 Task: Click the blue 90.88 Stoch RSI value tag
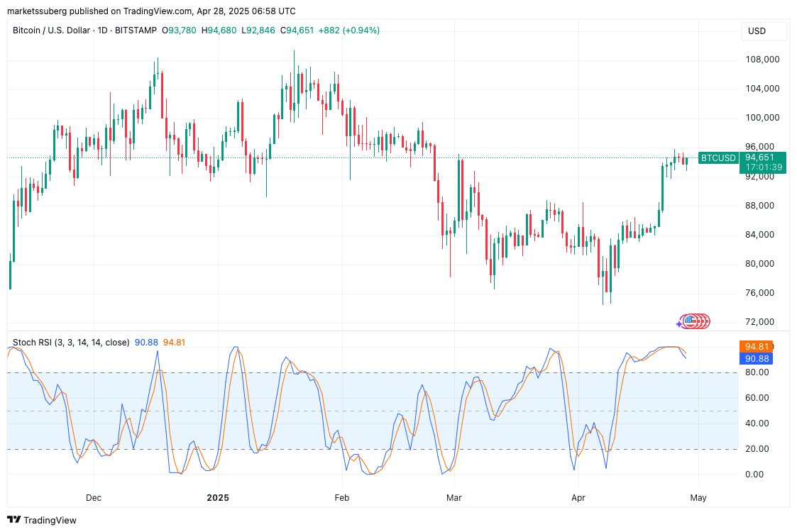[757, 359]
